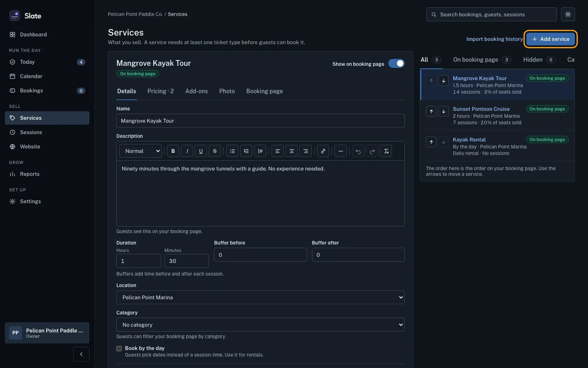Click the duration Hours field
The width and height of the screenshot is (588, 368).
pos(139,261)
